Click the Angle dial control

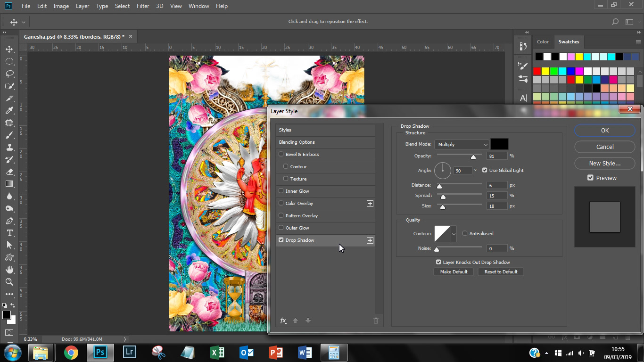442,170
